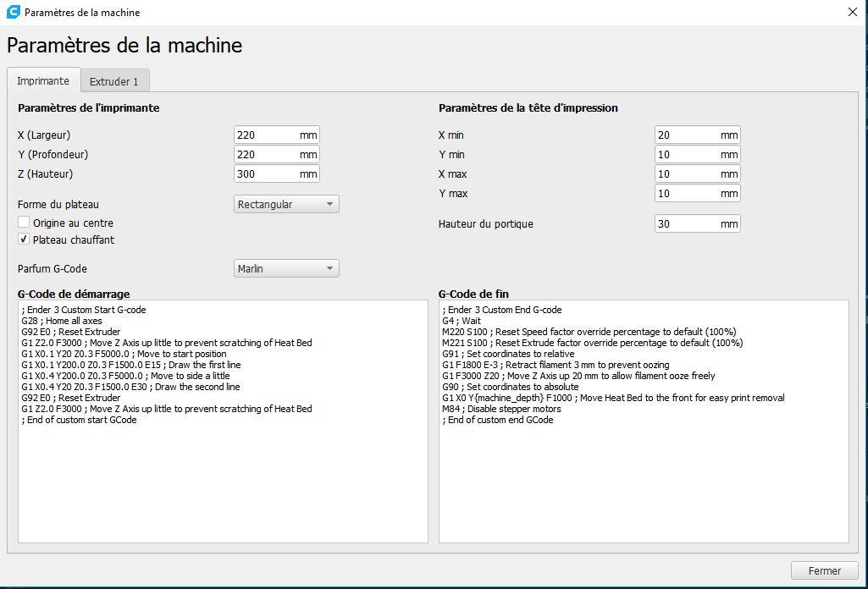Click inside the G-Code de fin text area

coord(644,421)
